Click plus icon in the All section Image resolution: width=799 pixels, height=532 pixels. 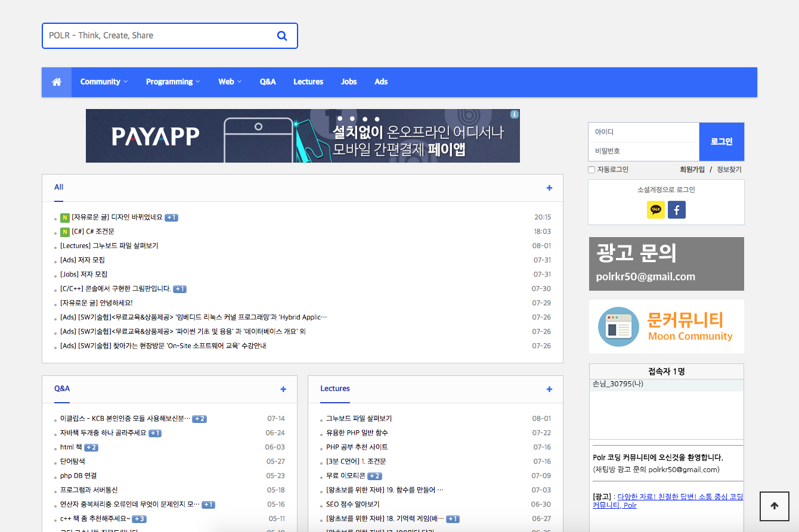coord(549,188)
